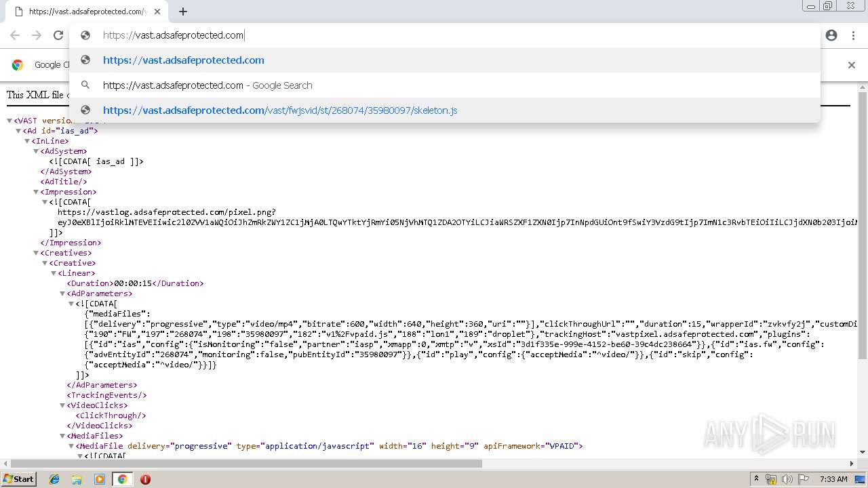Click the browser forward arrow
This screenshot has width=868, height=488.
point(37,35)
